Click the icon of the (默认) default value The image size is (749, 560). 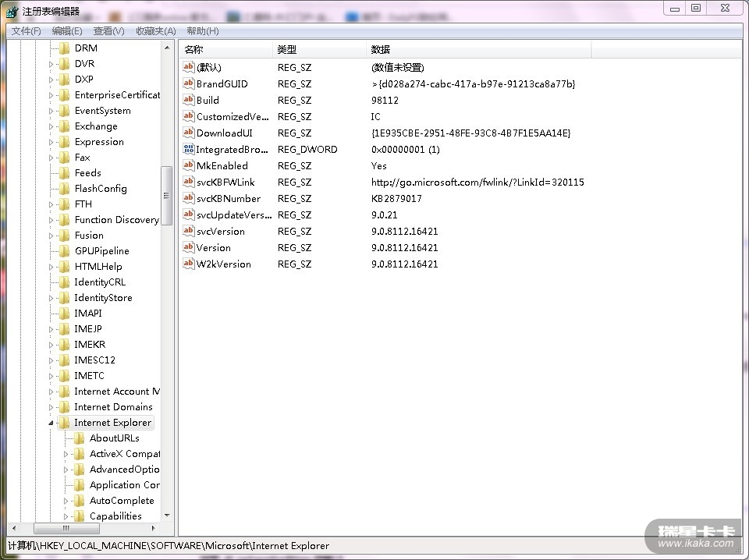click(189, 67)
